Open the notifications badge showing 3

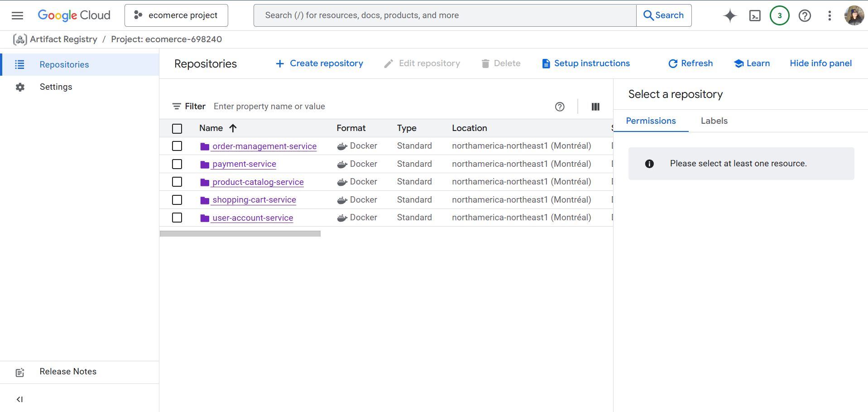(779, 15)
